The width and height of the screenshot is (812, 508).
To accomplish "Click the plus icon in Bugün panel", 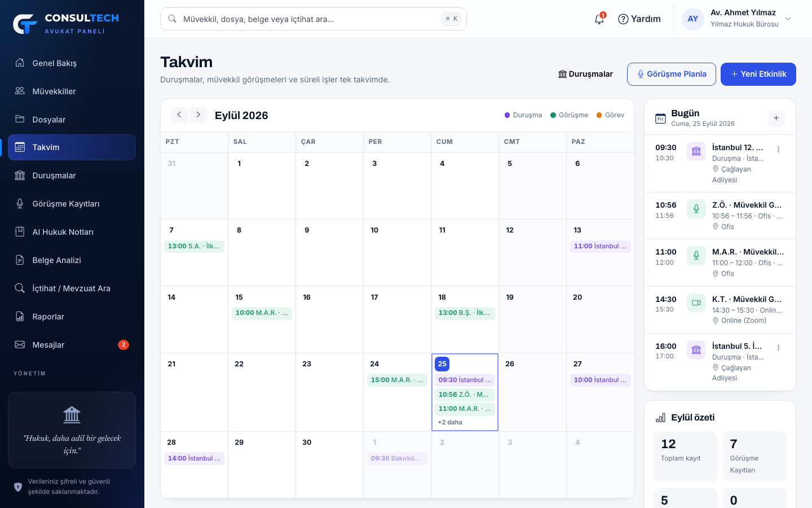I will coord(776,118).
